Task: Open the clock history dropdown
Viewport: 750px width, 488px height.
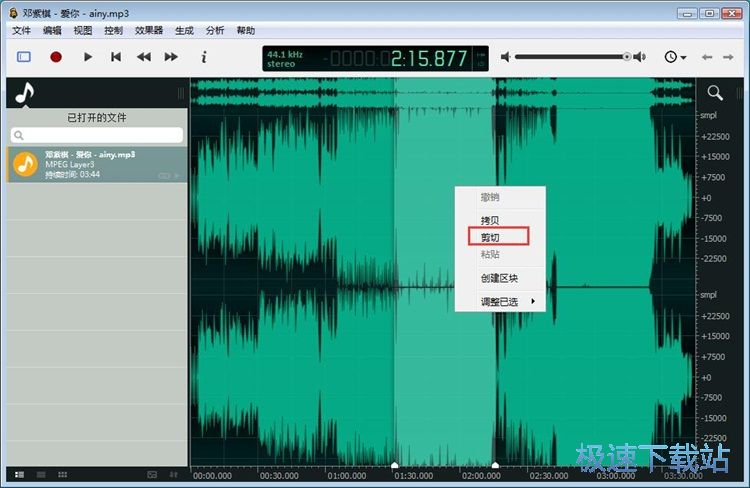Action: coord(675,57)
